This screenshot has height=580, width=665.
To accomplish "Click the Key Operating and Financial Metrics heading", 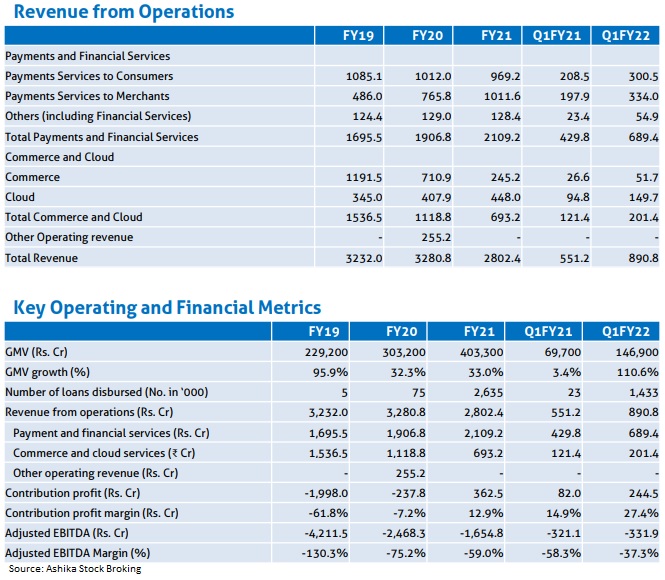I will pos(166,308).
